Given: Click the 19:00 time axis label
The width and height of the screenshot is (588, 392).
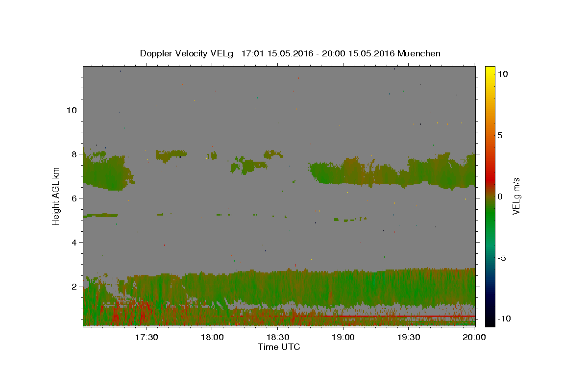Looking at the screenshot, I should pos(343,337).
